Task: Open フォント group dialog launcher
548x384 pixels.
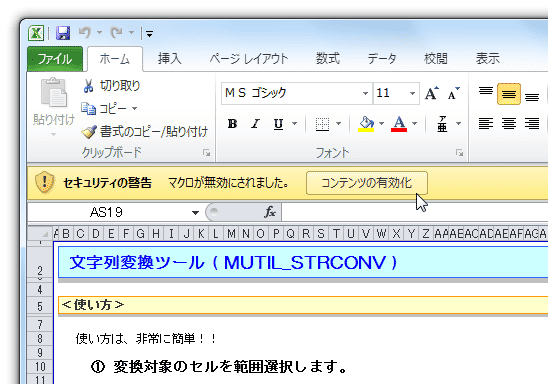Action: click(x=459, y=153)
